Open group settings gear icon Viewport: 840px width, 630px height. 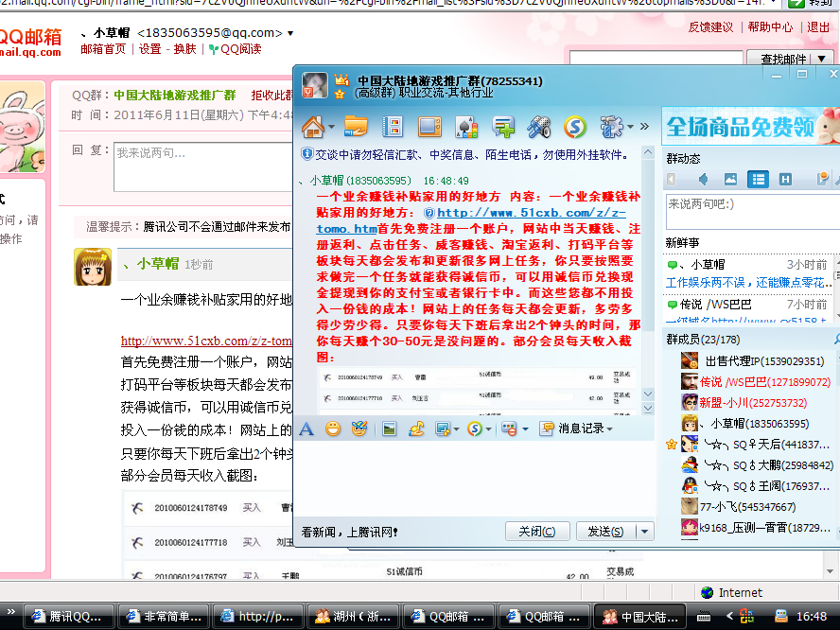click(611, 127)
